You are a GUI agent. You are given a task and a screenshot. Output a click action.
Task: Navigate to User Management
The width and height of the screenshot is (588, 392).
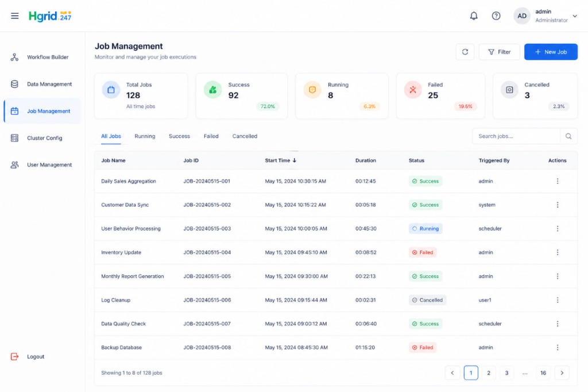pos(42,165)
